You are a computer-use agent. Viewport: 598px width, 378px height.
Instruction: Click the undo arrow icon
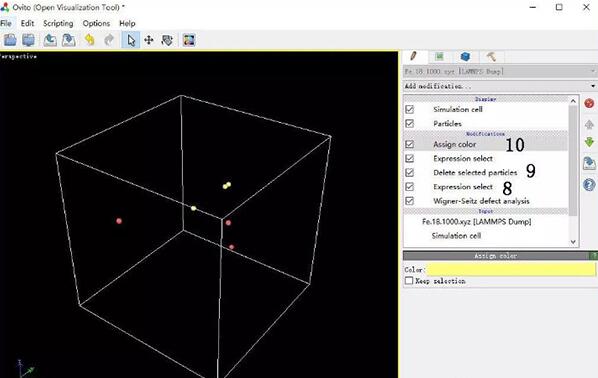(x=90, y=40)
